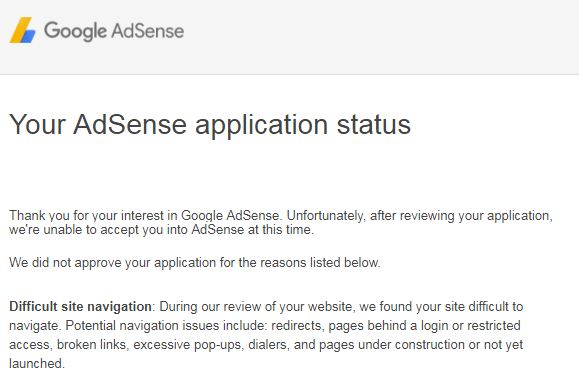Screen dimensions: 579x371
Task: Click the Thank you for your interest sentence
Action: pos(144,215)
